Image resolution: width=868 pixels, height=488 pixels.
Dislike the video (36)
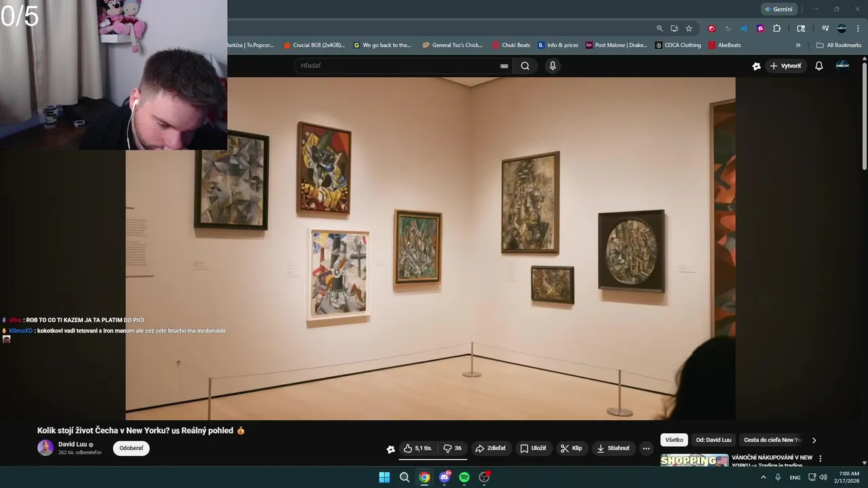point(452,448)
